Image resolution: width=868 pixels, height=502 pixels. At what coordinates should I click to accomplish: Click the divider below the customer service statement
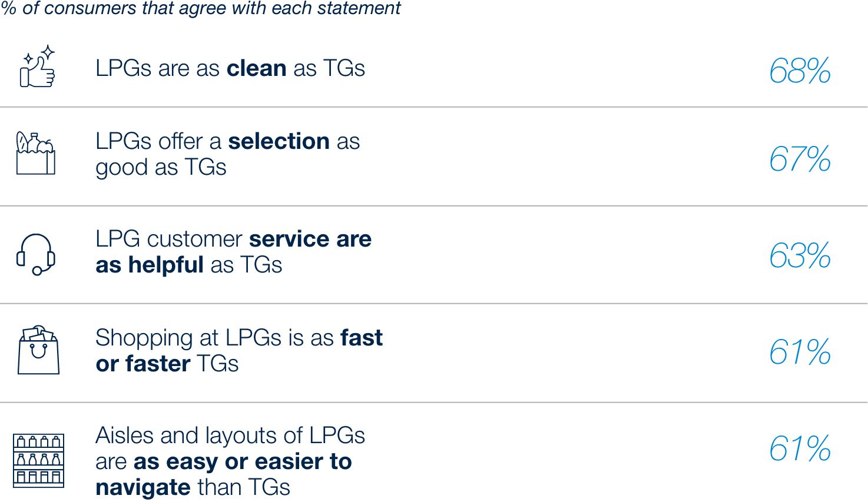(433, 304)
